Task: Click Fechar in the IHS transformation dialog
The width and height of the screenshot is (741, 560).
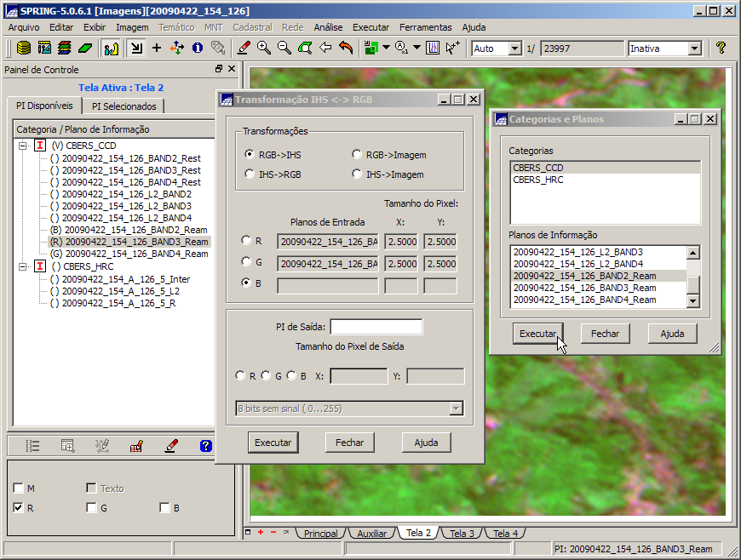Action: point(349,443)
